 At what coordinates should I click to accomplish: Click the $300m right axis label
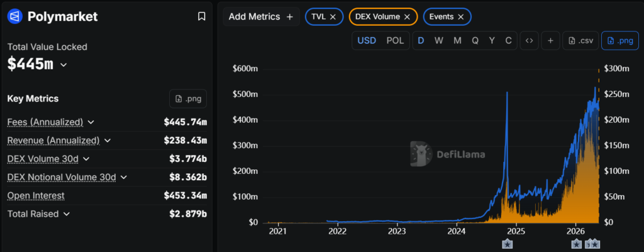(x=617, y=69)
